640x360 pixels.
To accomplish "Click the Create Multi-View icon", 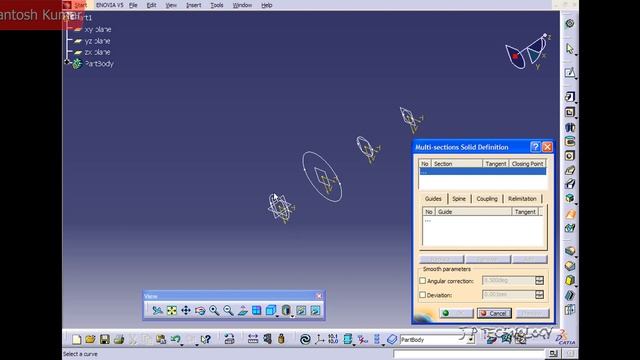I will point(256,311).
